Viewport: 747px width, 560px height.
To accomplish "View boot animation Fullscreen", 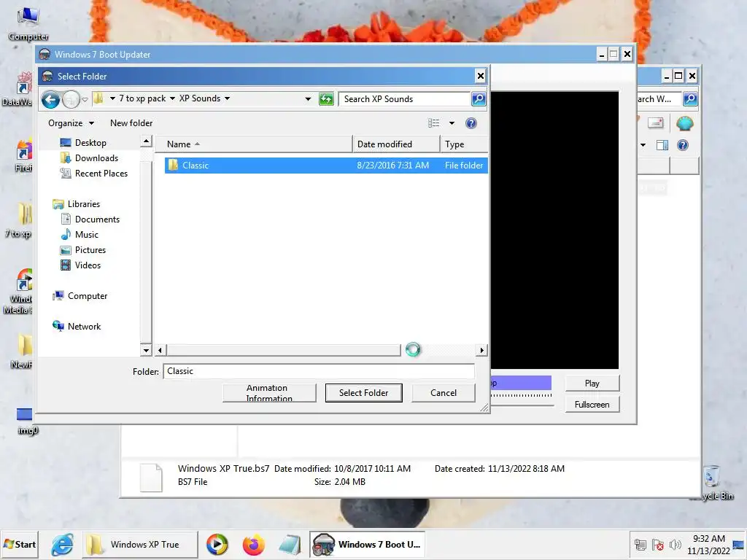I will 592,404.
